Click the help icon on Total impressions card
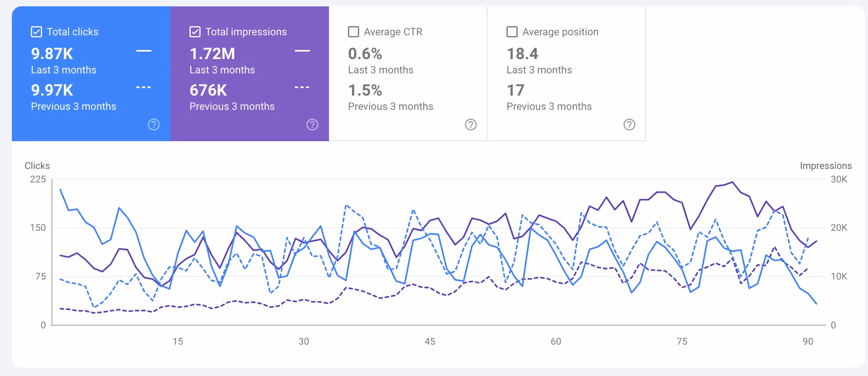Viewport: 868px width, 376px height. pyautogui.click(x=312, y=125)
